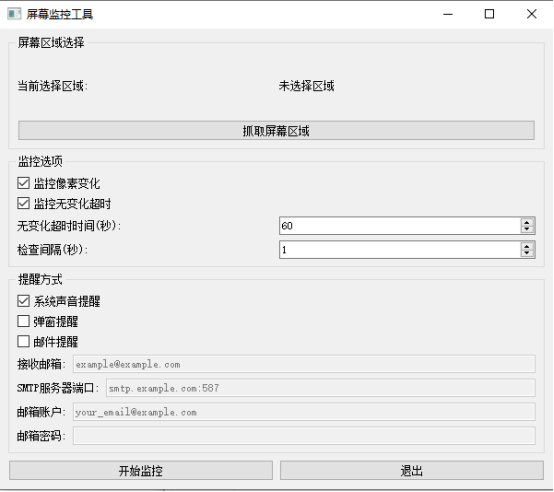Increase 无变化超时时间 with up arrow
Viewport: 554px width, 492px height.
(527, 222)
